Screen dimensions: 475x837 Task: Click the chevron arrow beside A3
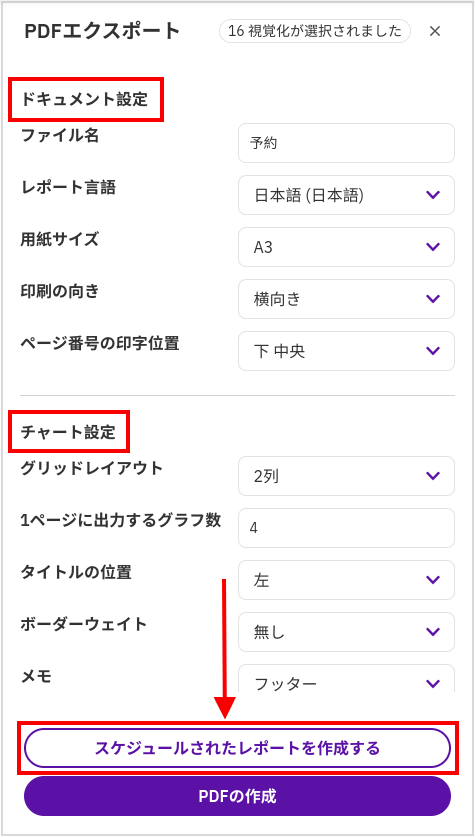[x=433, y=247]
